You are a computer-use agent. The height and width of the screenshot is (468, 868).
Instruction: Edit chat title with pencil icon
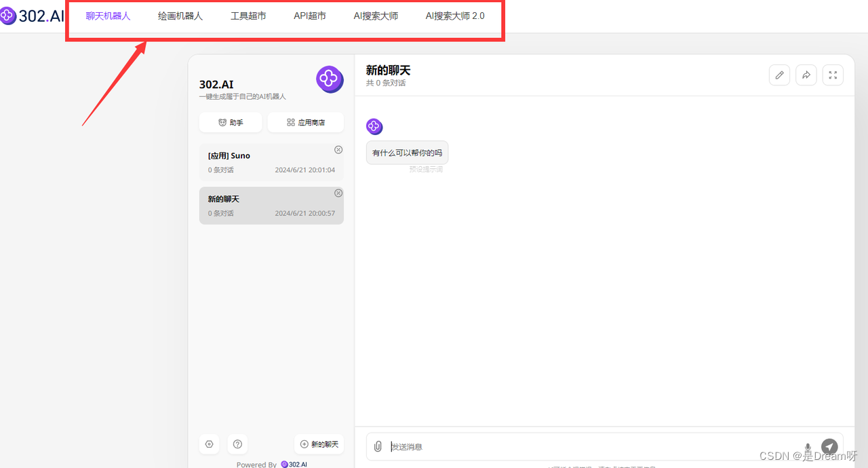[779, 75]
